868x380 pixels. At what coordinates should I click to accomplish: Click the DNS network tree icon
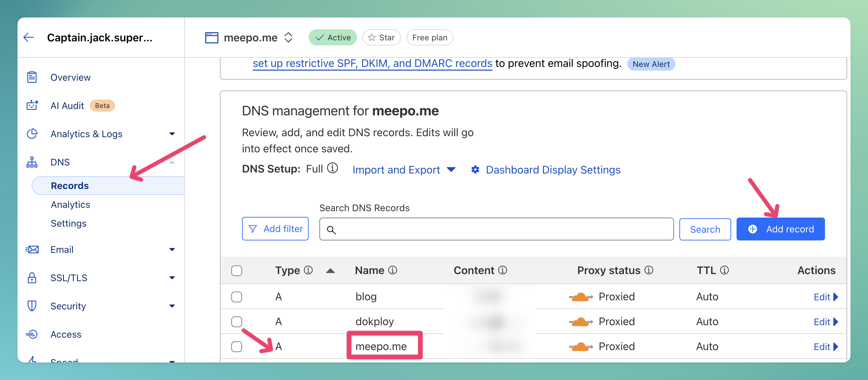(32, 162)
